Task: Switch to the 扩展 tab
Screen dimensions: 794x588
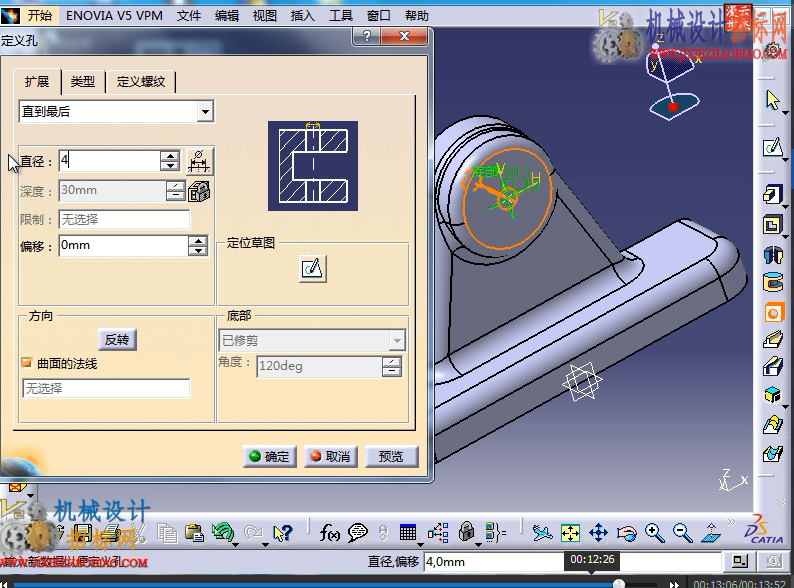Action: pos(37,82)
